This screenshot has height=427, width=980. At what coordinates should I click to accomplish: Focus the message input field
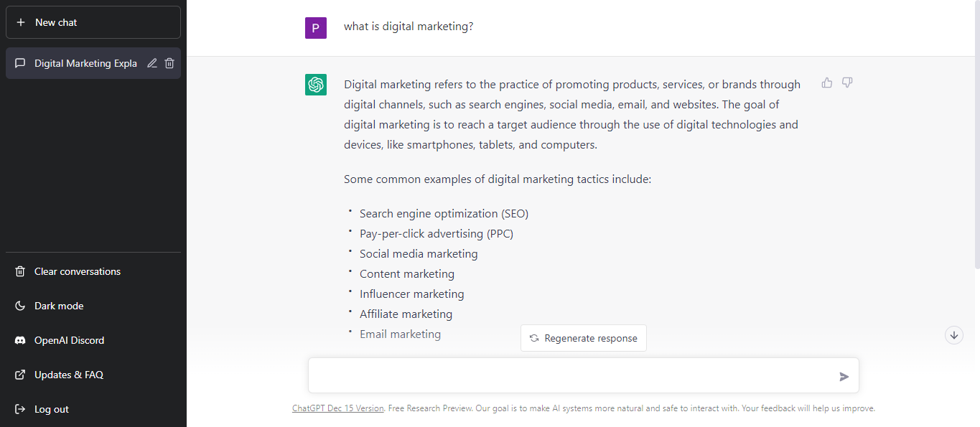coord(571,376)
